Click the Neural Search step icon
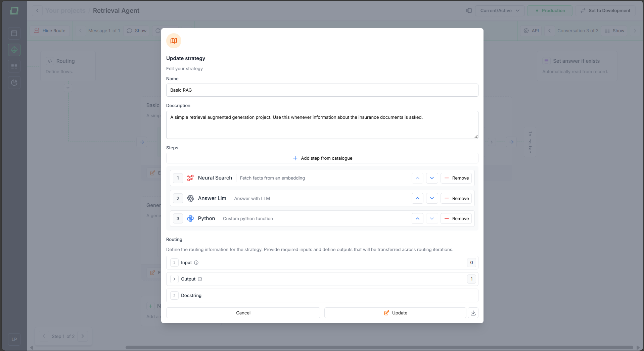The image size is (644, 351). (190, 178)
